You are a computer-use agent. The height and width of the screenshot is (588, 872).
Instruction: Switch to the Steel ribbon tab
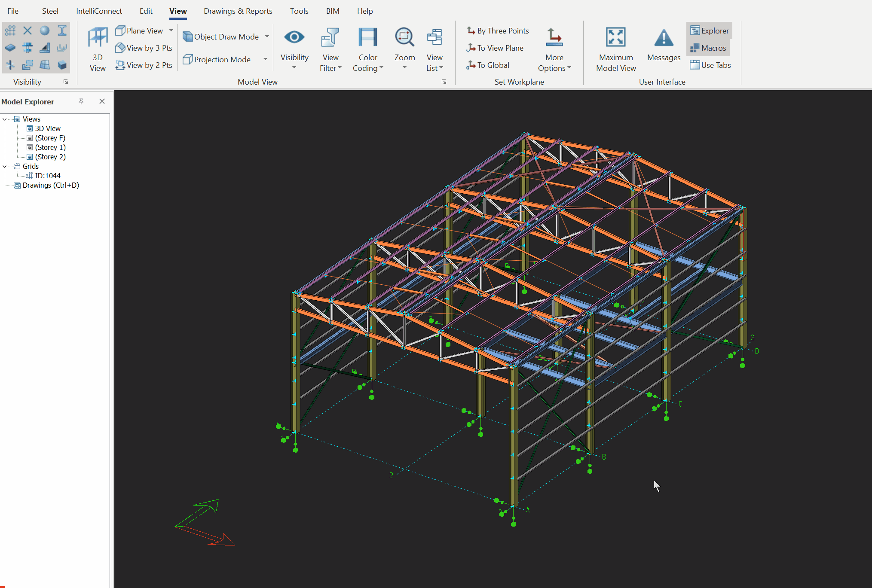coord(50,11)
